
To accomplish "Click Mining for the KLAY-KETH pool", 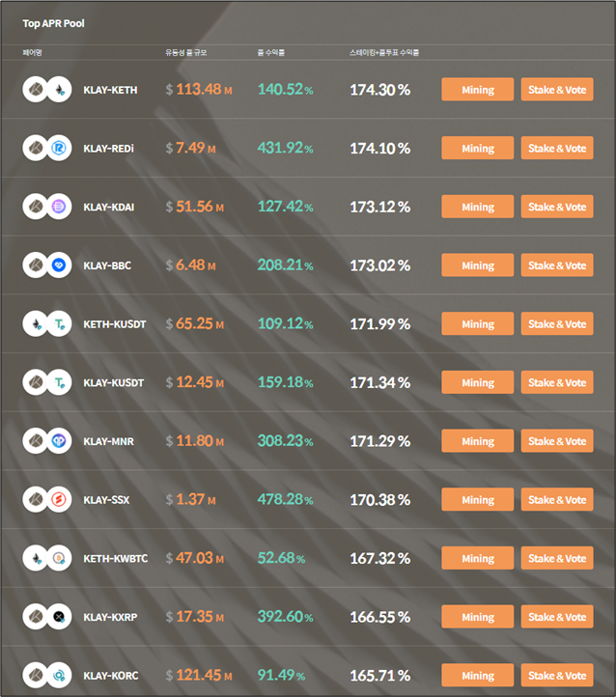I will tap(477, 90).
